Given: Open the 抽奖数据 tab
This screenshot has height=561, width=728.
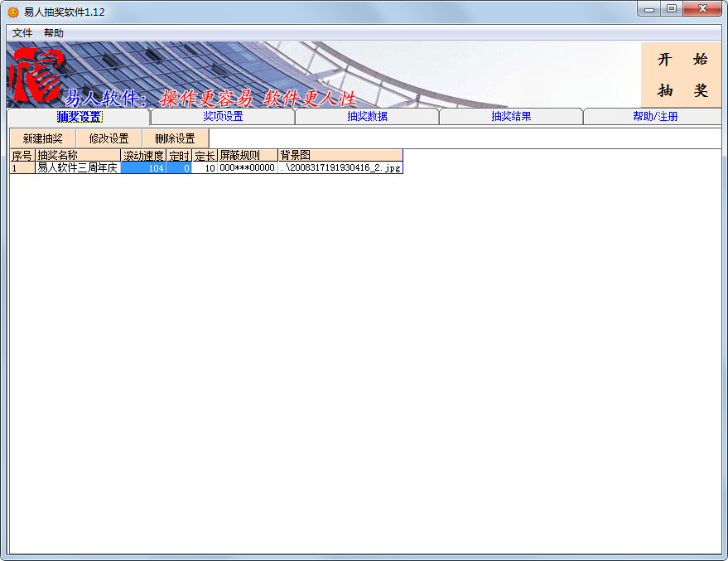Looking at the screenshot, I should (x=367, y=116).
